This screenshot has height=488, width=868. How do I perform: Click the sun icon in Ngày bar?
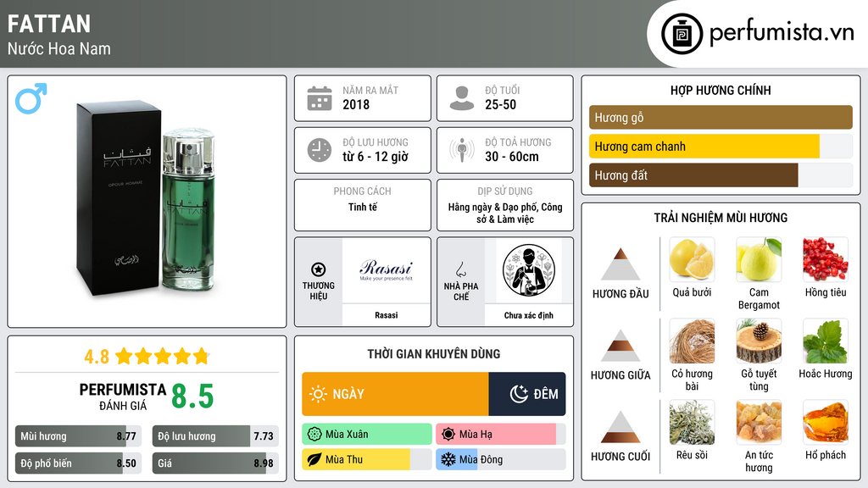click(318, 394)
